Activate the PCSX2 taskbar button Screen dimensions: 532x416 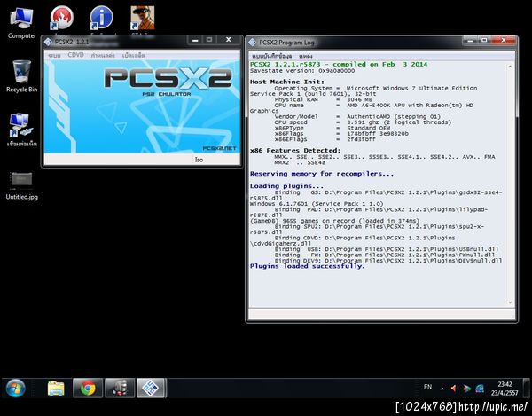point(152,388)
